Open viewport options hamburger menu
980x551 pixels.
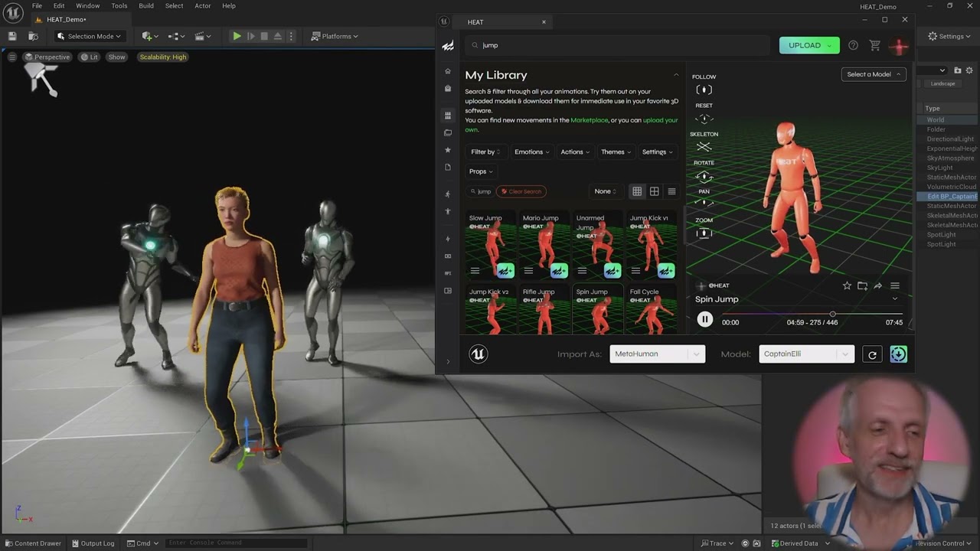[11, 57]
